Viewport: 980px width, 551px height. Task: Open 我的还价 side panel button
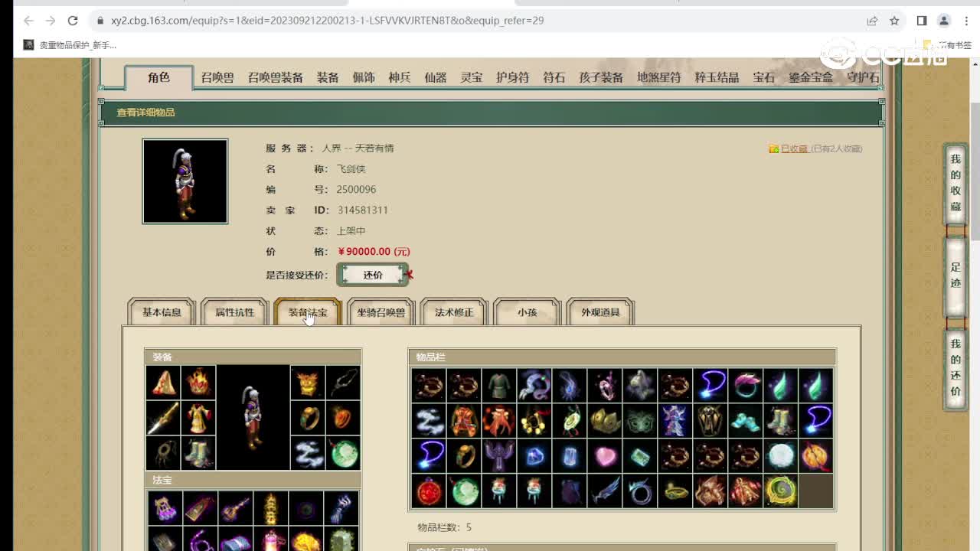tap(955, 368)
